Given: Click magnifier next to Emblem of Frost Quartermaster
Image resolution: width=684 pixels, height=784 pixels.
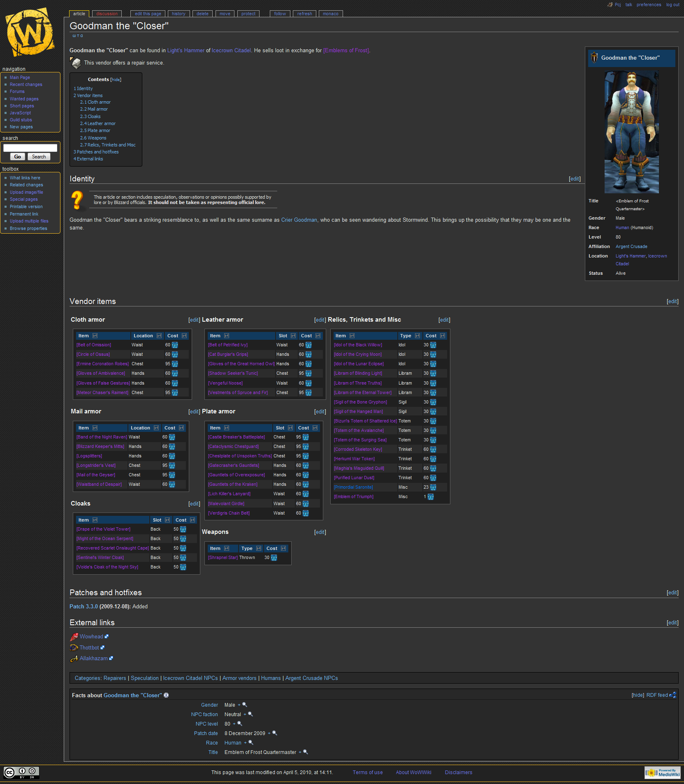Looking at the screenshot, I should [306, 752].
